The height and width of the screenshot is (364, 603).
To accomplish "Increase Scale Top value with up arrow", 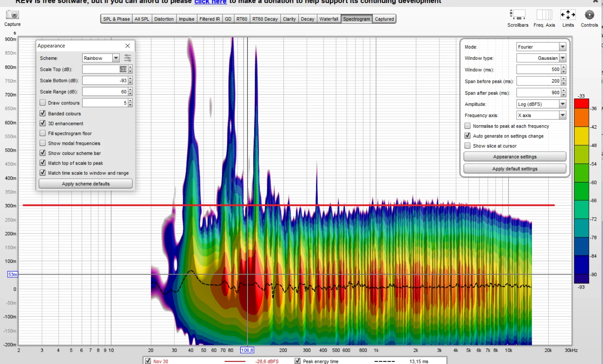I will 130,67.
